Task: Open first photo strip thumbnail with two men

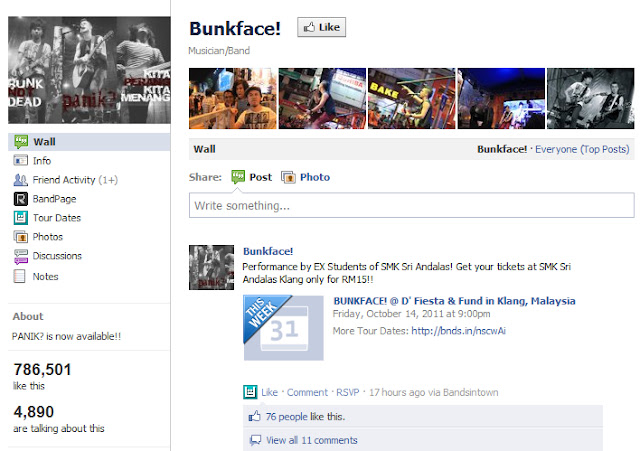Action: click(233, 98)
